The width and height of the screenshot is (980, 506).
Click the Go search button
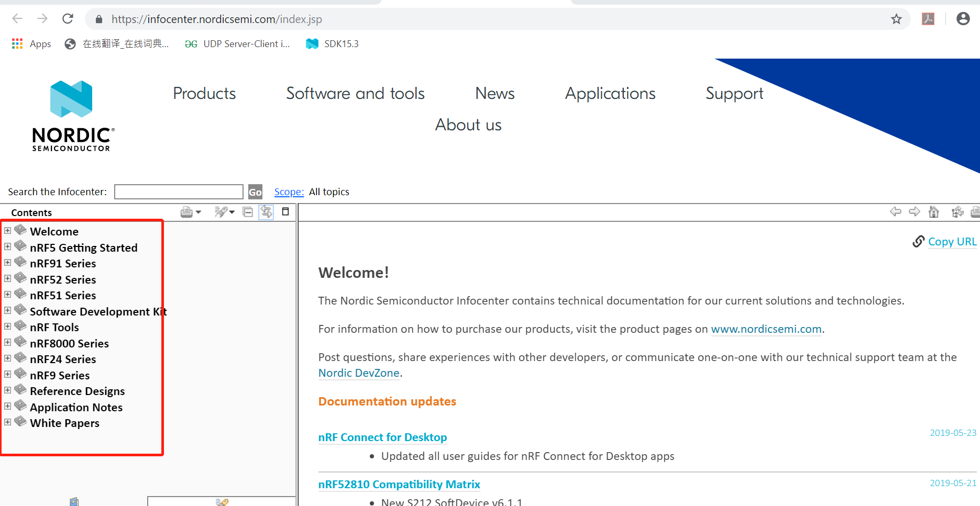click(x=255, y=192)
